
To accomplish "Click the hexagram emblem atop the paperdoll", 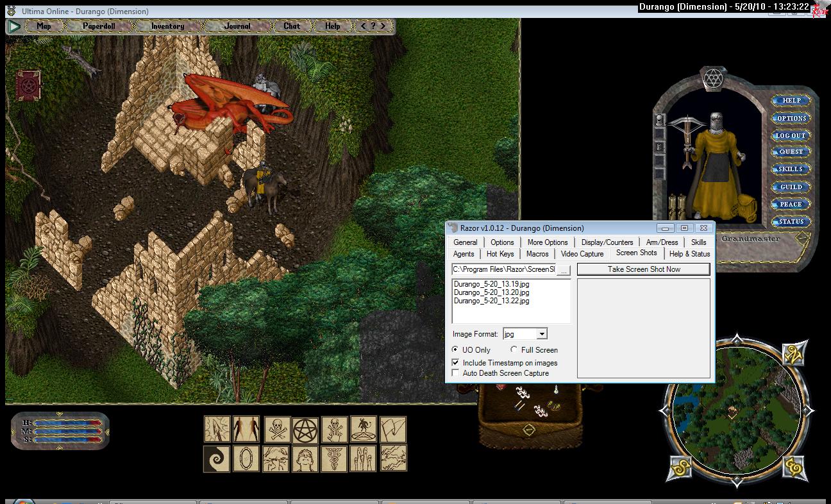I will point(712,79).
